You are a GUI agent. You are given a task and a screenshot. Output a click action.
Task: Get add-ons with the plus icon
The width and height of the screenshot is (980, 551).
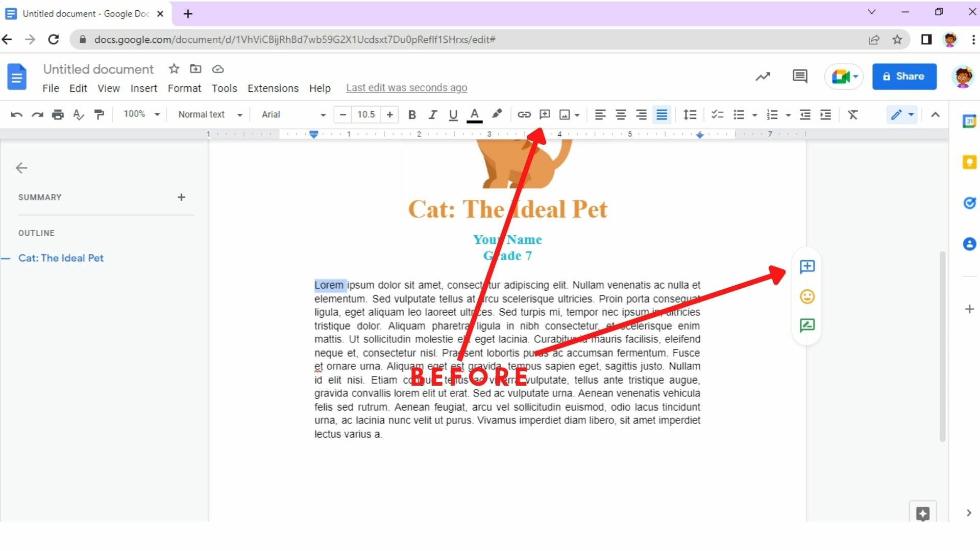[969, 309]
